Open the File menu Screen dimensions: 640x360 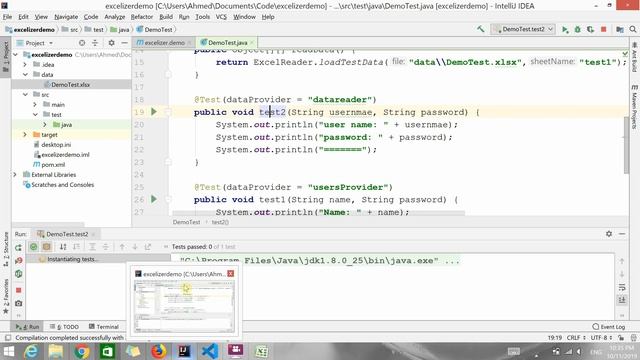click(7, 17)
